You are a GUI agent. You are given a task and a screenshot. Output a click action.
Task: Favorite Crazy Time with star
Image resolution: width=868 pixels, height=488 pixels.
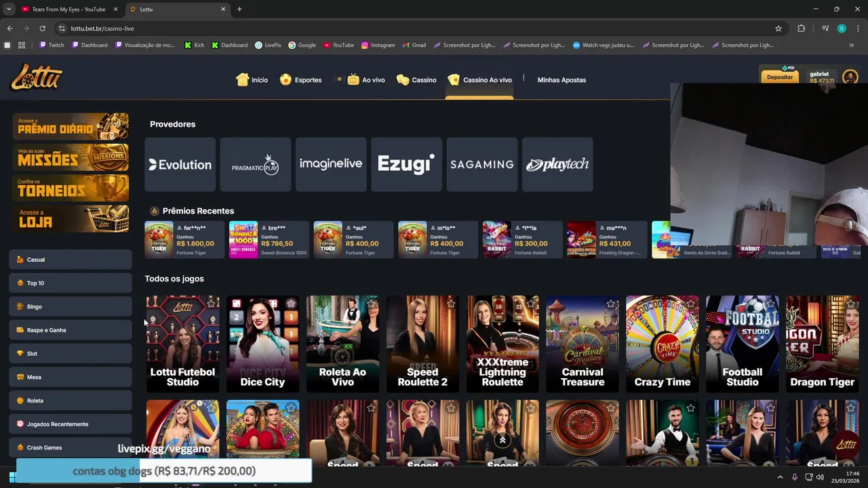pyautogui.click(x=691, y=304)
